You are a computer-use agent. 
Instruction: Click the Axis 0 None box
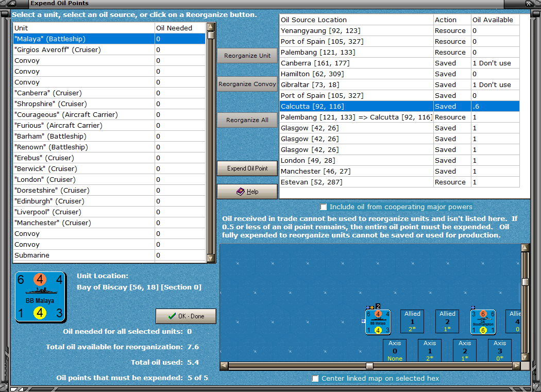click(x=395, y=351)
